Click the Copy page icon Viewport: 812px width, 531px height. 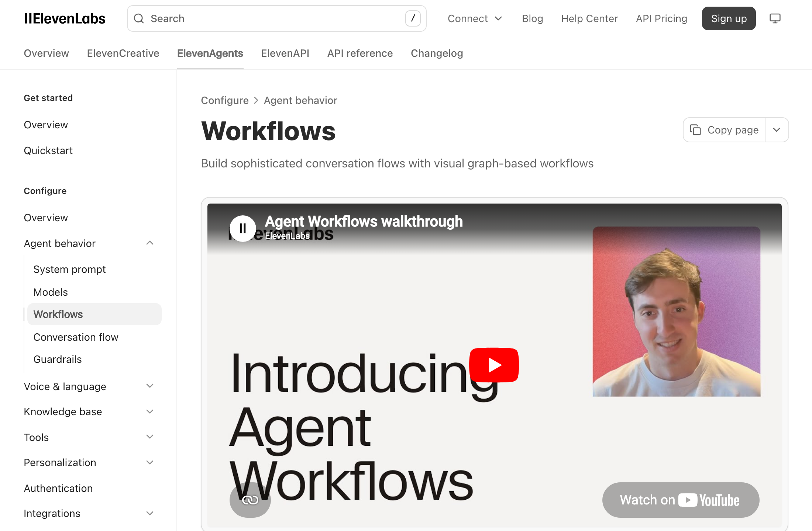point(695,130)
